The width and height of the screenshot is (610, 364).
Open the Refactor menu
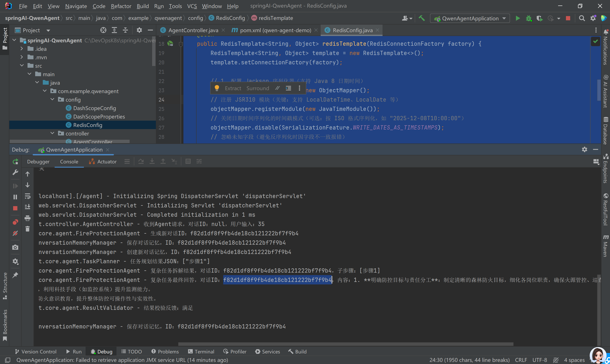[121, 6]
